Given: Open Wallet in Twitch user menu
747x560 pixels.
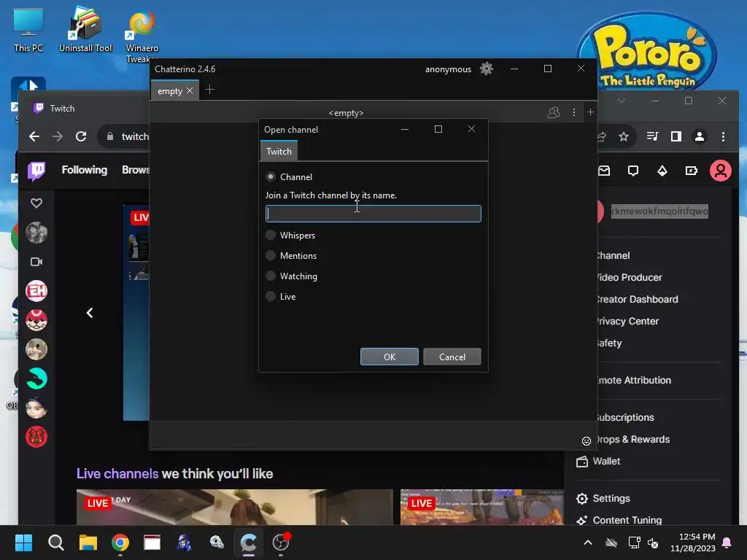Looking at the screenshot, I should point(598,462).
